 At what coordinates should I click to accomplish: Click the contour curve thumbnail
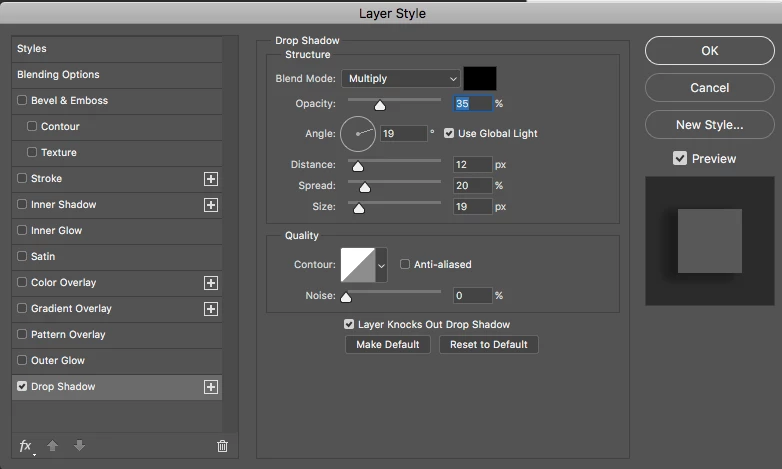[358, 265]
